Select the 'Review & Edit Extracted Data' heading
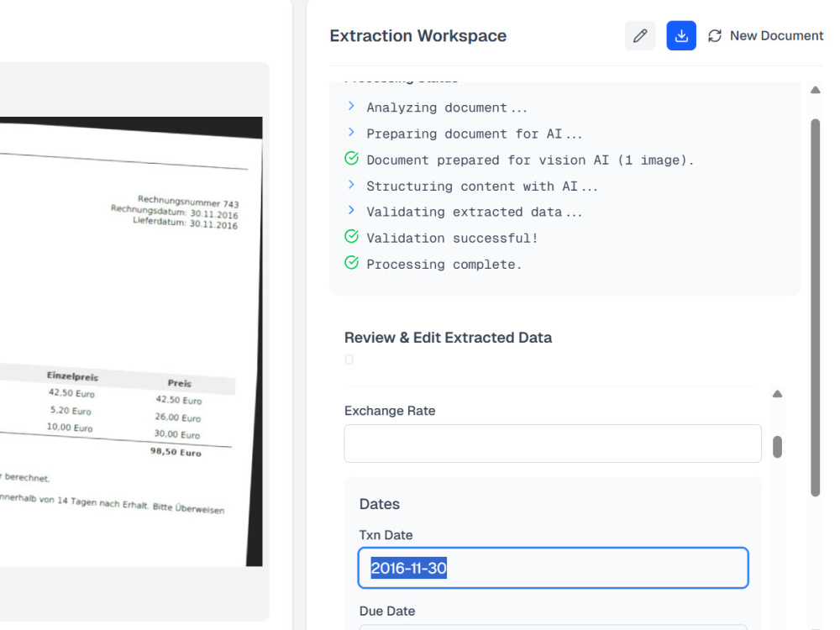The width and height of the screenshot is (840, 630). click(448, 338)
